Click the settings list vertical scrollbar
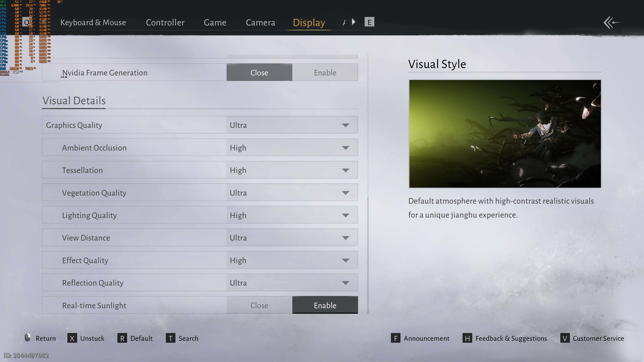Image resolution: width=644 pixels, height=362 pixels. 368,255
